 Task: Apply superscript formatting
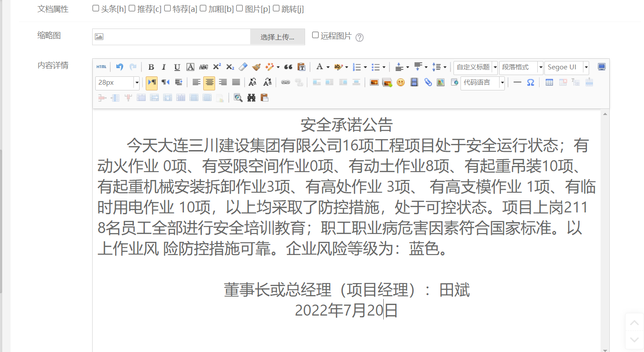click(217, 67)
